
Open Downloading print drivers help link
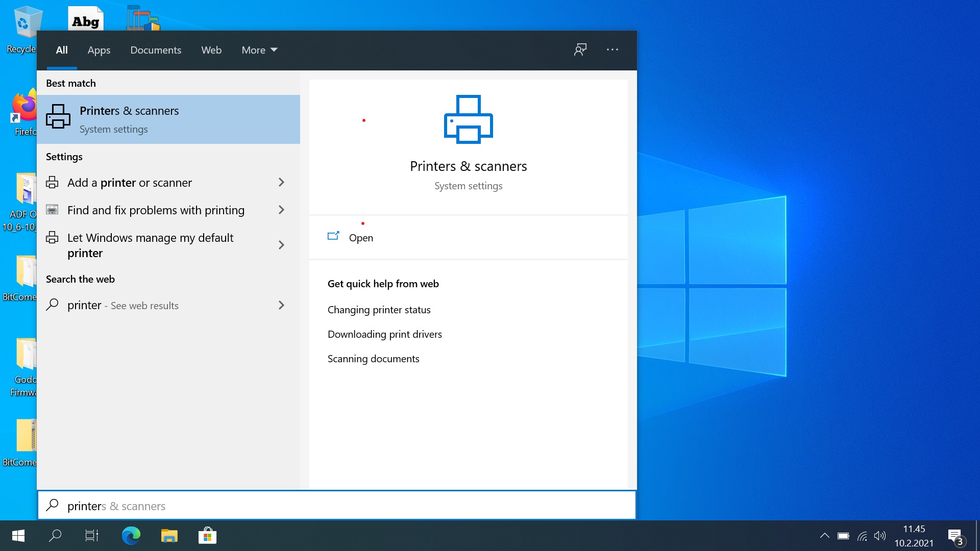[x=385, y=334]
